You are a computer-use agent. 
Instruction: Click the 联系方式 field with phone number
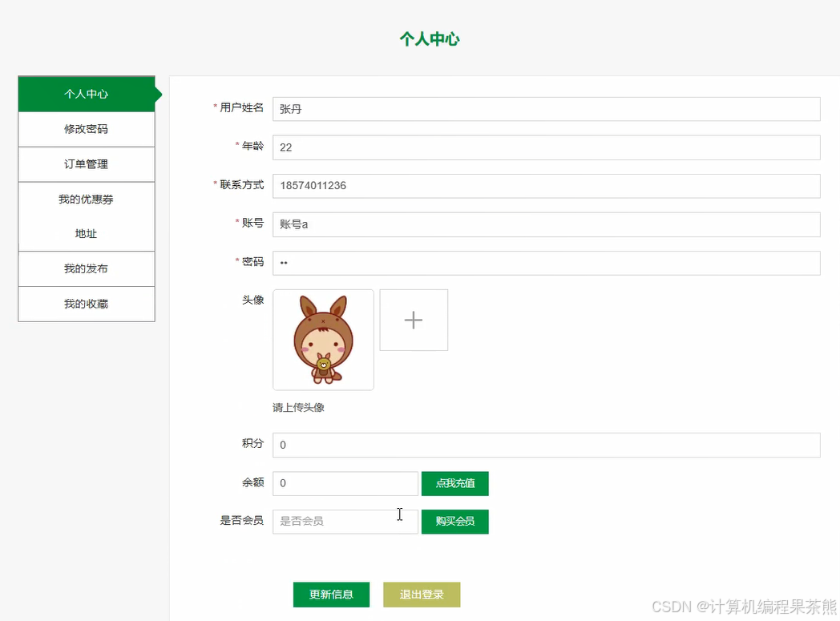pos(547,186)
